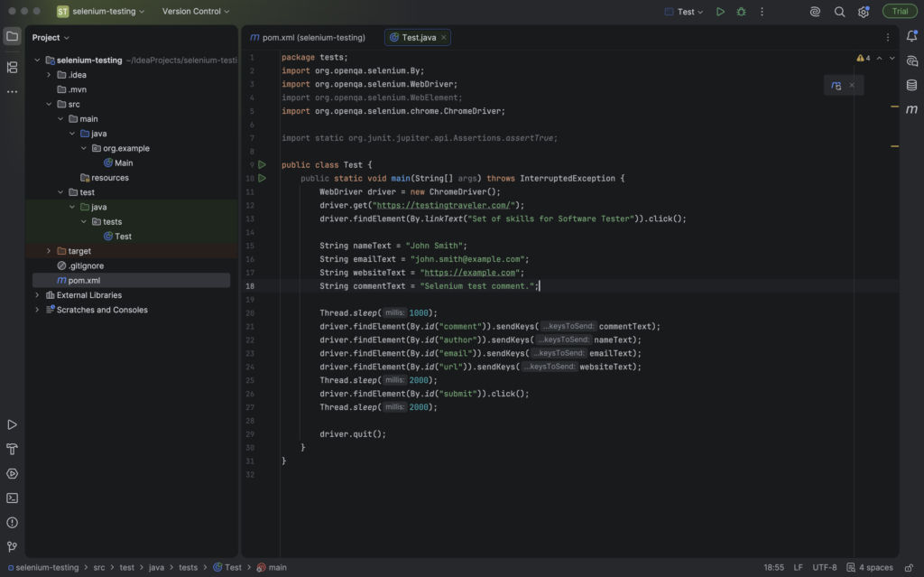Load Maven changes with the floating icon
This screenshot has height=577, width=924.
tap(836, 86)
